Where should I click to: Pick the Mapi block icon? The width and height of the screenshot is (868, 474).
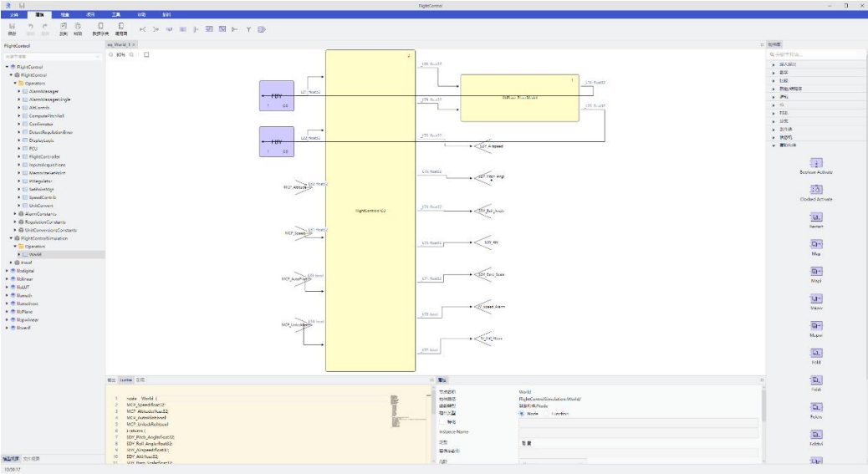pos(816,271)
